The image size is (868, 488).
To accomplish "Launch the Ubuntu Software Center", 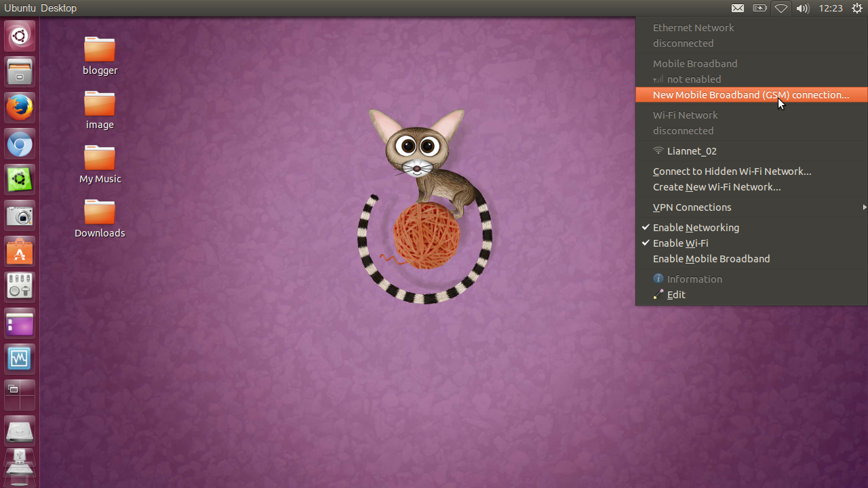I will tap(19, 252).
